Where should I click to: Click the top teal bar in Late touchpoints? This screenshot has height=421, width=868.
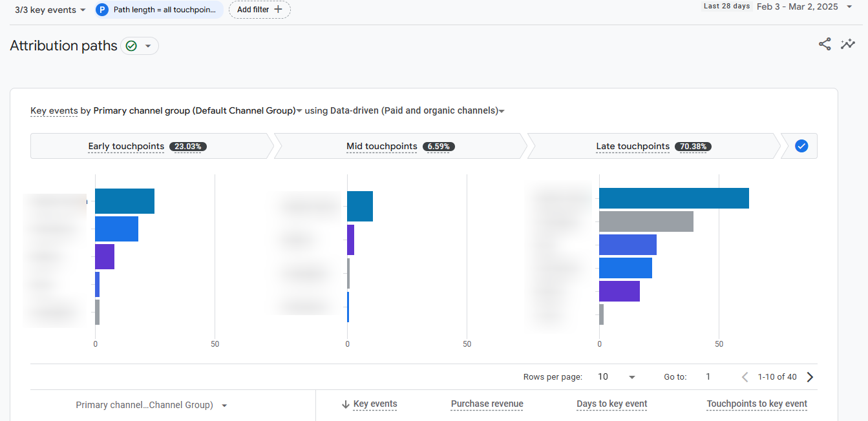pos(673,198)
